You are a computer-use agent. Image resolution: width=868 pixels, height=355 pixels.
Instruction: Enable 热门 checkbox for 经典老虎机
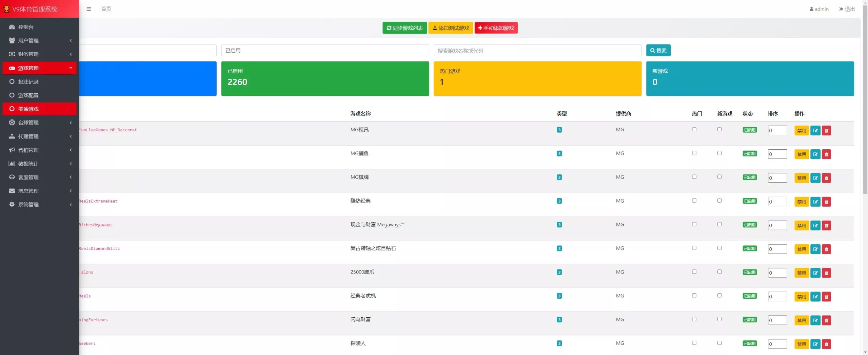point(694,296)
